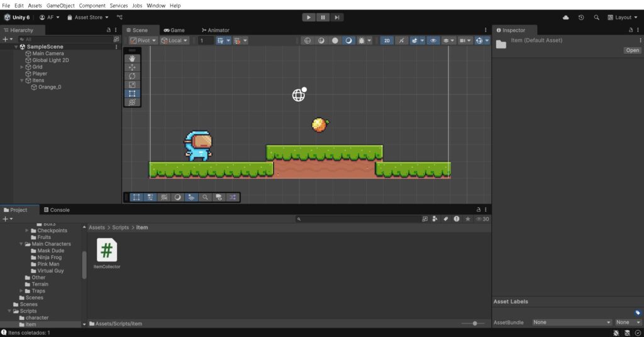644x337 pixels.
Task: Select the Rotate tool in scene
Action: (132, 76)
